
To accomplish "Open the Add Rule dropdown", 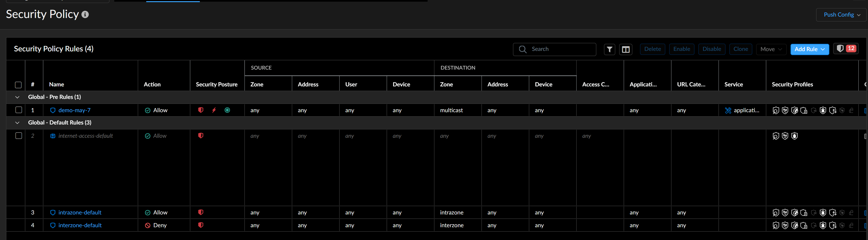I will click(809, 49).
